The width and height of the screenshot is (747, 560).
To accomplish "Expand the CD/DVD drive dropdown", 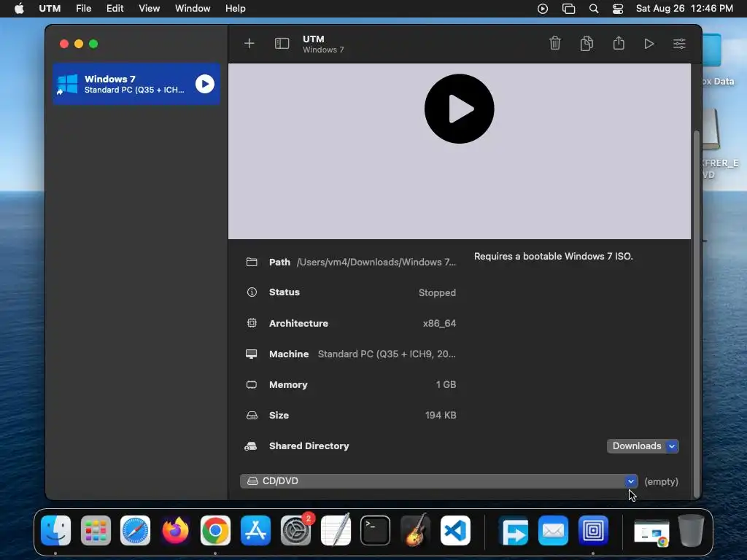I will point(438,481).
